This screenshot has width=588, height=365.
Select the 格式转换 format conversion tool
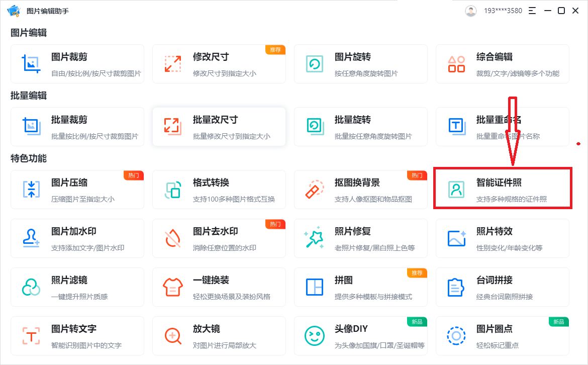[219, 189]
